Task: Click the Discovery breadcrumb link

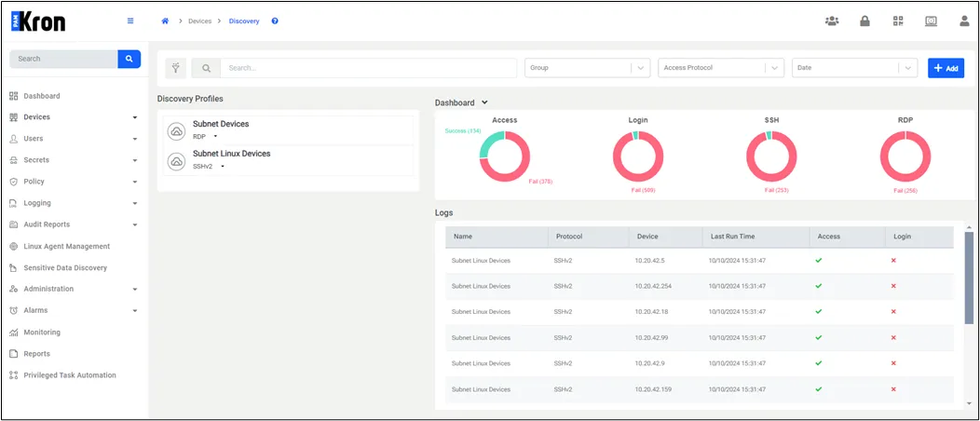Action: [x=244, y=21]
